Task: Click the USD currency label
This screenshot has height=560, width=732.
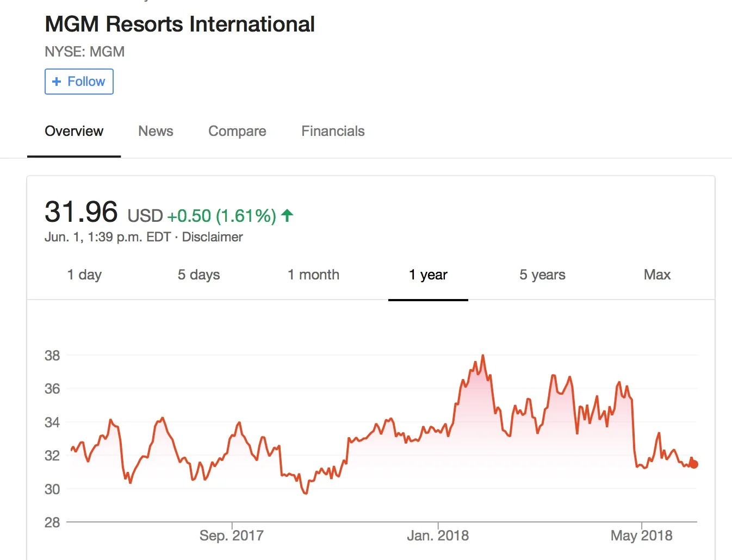Action: point(145,216)
